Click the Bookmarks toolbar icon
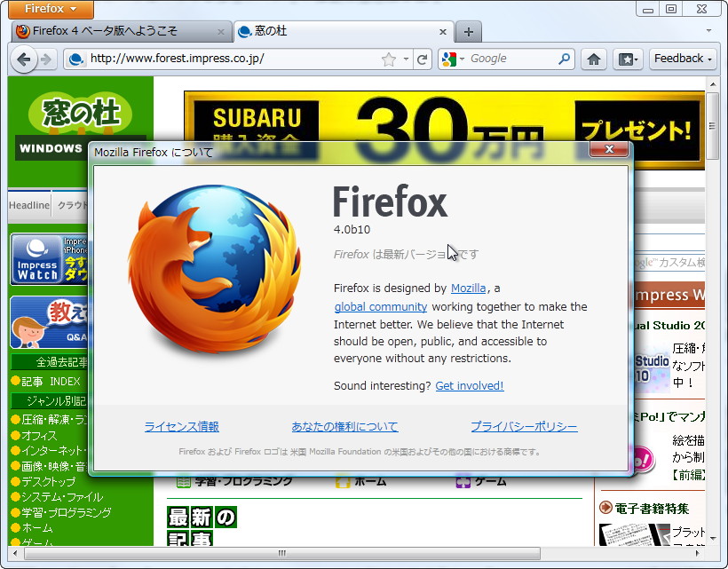Image resolution: width=728 pixels, height=569 pixels. point(628,59)
